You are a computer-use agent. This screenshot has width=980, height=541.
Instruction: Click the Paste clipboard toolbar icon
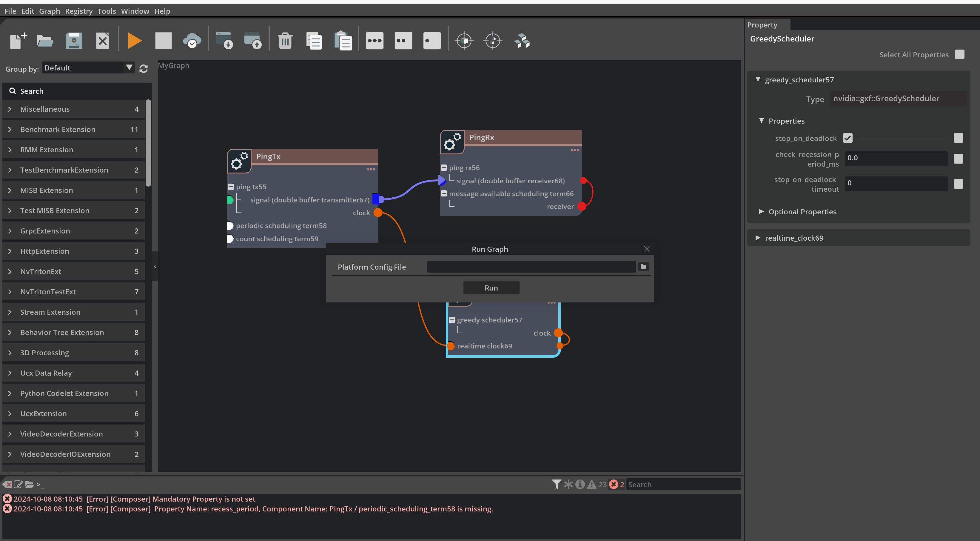click(x=343, y=41)
